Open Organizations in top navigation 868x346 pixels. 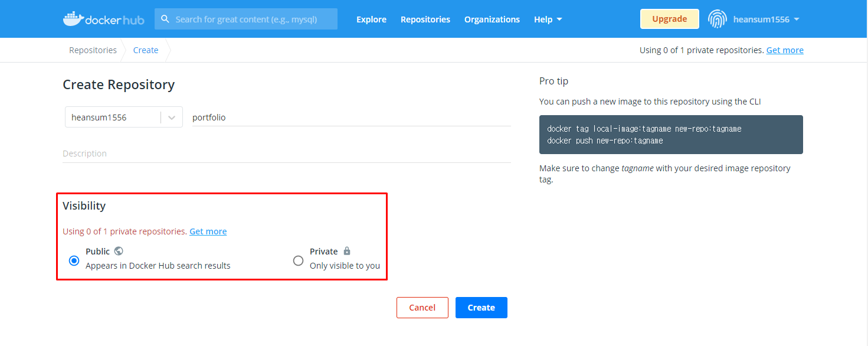(x=492, y=19)
